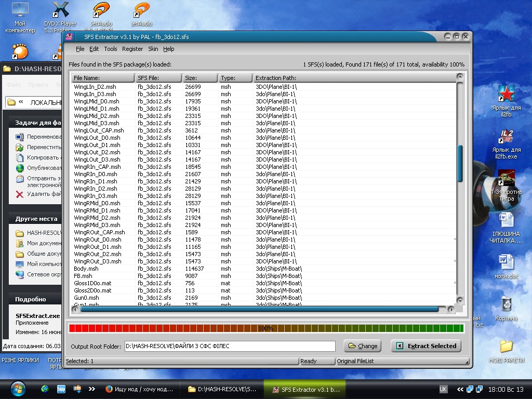The height and width of the screenshot is (399, 532).
Task: Open the Мой компьютер desktop icon
Action: (20, 17)
